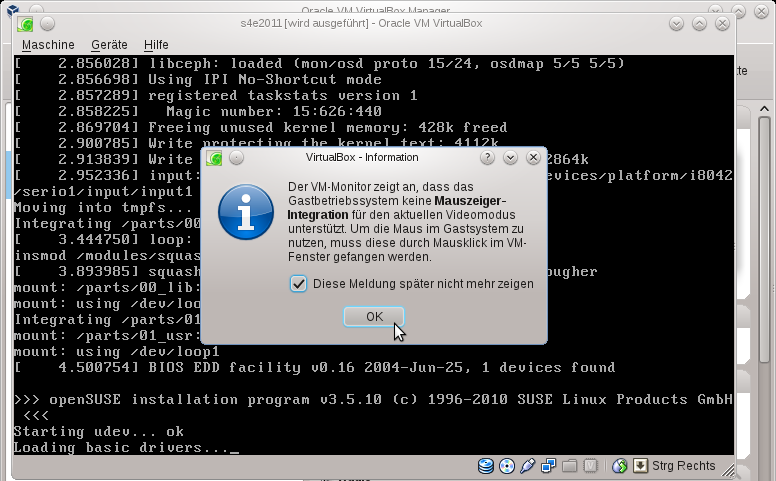
Task: Click the 'Loading basic drivers...' console line
Action: click(126, 447)
